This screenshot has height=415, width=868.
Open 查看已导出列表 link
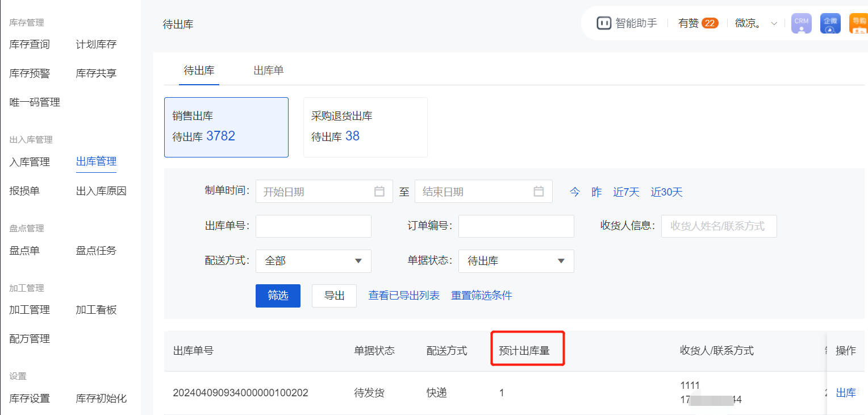(x=404, y=296)
